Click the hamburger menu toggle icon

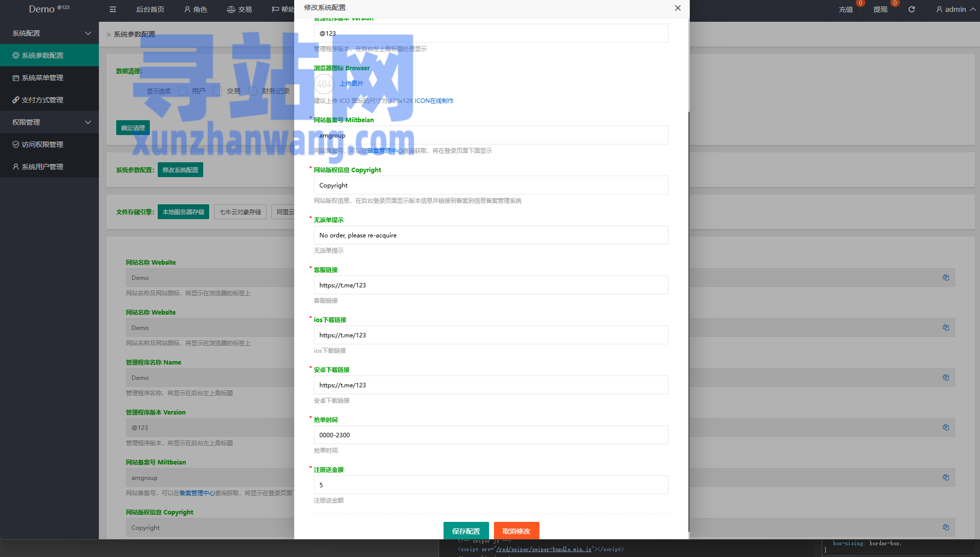click(x=113, y=9)
